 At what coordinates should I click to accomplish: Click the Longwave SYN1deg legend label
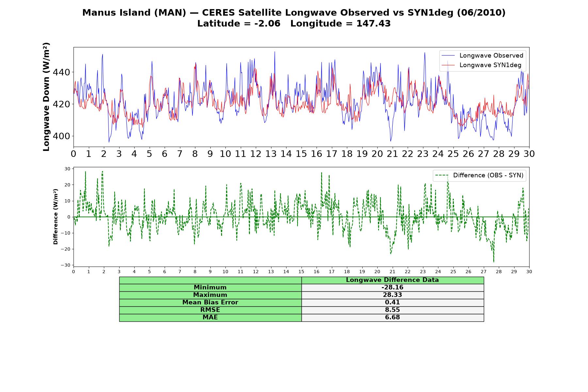490,65
